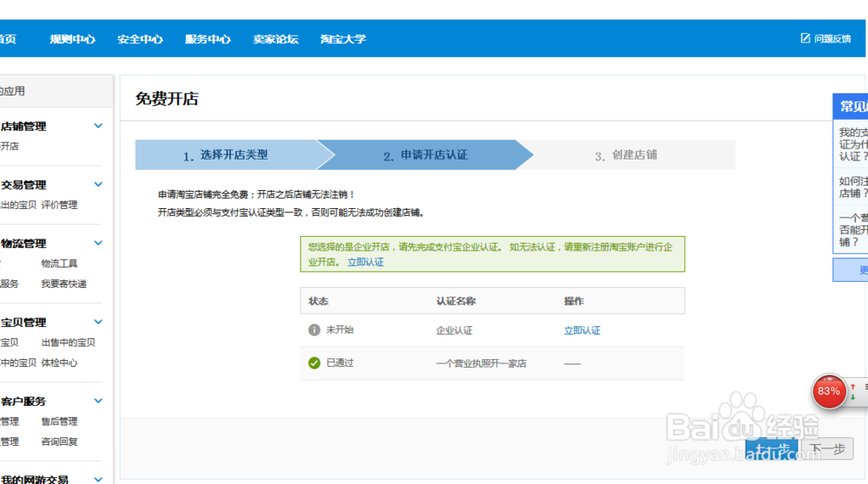The width and height of the screenshot is (868, 484).
Task: Click the green checkmark icon beside 已通过
Action: pyautogui.click(x=314, y=363)
